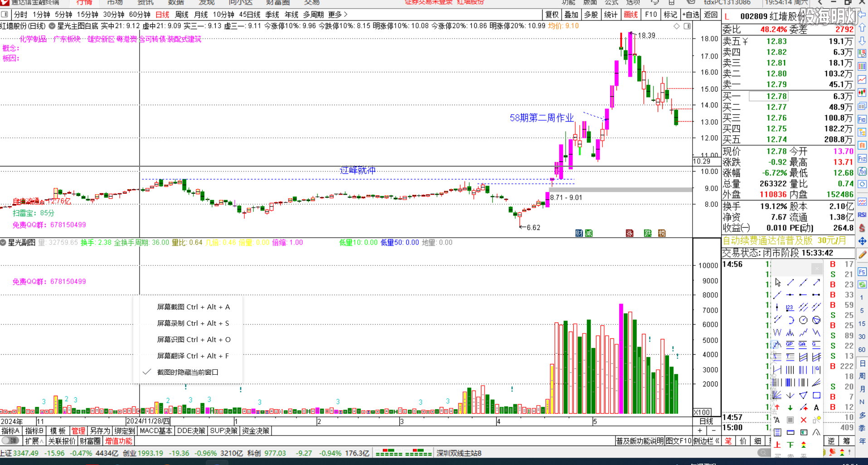868x465 pixels.
Task: Switch to the 周线 period tab
Action: coord(182,15)
